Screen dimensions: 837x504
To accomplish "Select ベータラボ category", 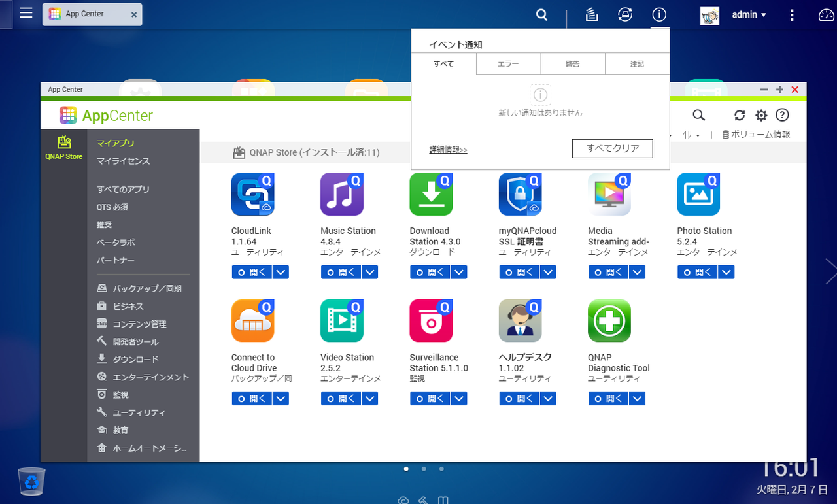I will pos(116,243).
